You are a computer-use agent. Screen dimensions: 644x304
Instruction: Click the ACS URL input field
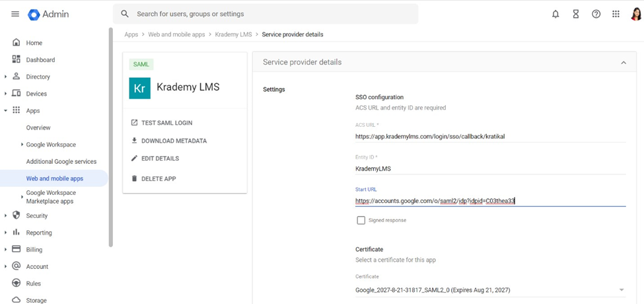click(x=490, y=136)
